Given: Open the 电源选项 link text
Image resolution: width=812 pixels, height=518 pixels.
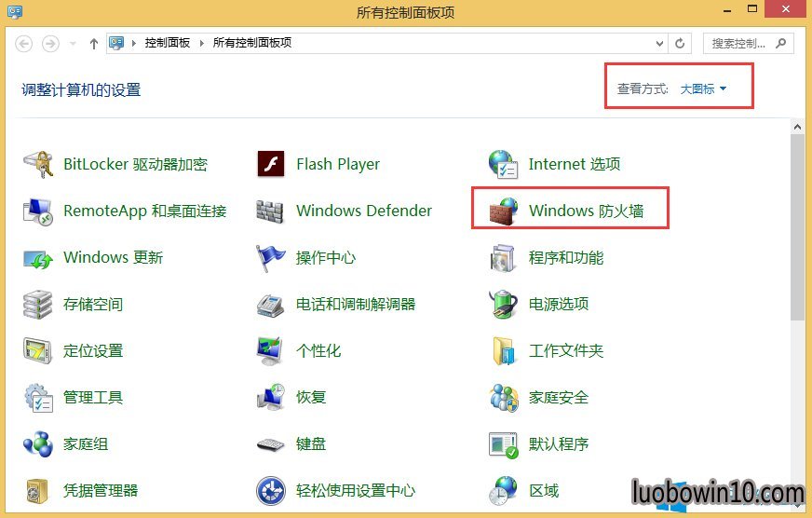Looking at the screenshot, I should click(x=559, y=304).
